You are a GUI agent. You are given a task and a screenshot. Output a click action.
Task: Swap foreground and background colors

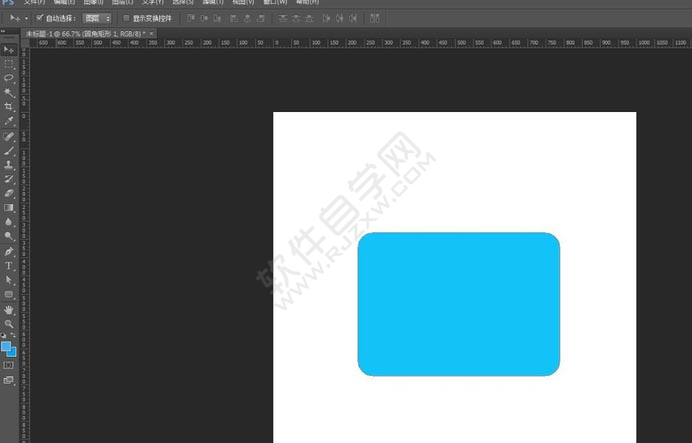(13, 336)
